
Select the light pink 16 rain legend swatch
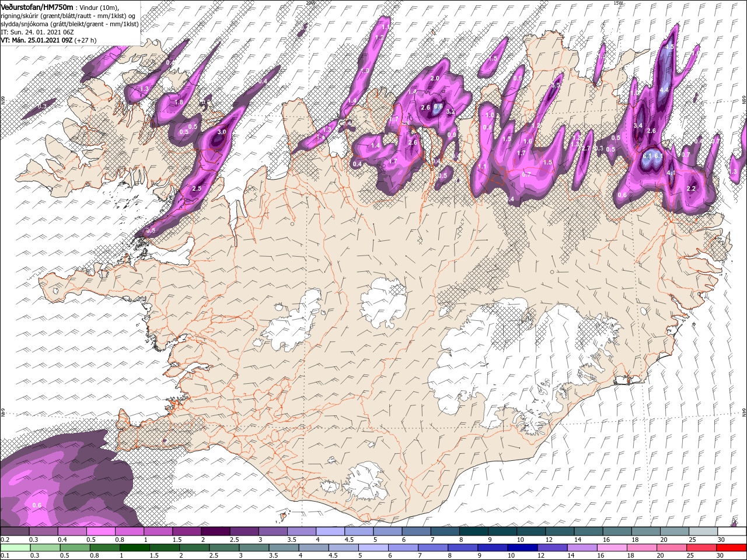(613, 548)
